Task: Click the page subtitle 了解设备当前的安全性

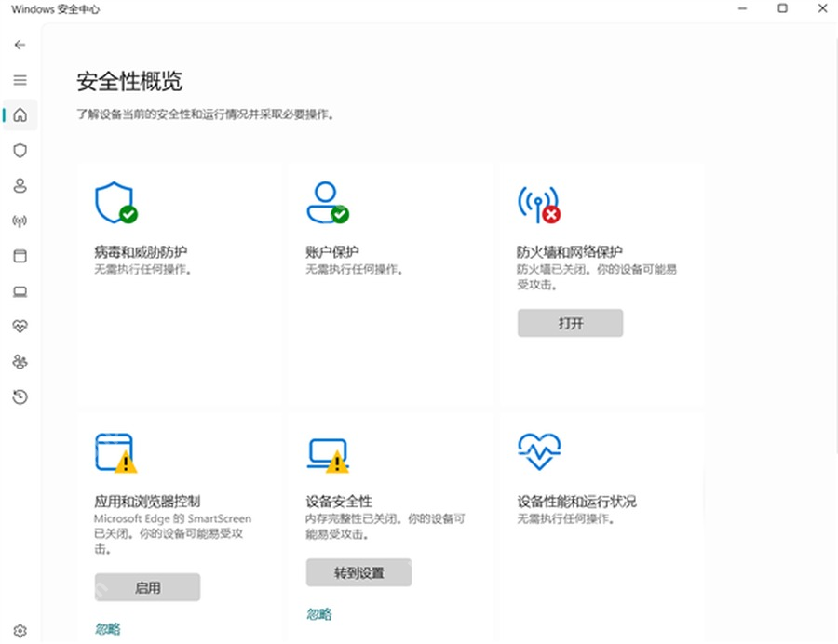Action: 206,114
